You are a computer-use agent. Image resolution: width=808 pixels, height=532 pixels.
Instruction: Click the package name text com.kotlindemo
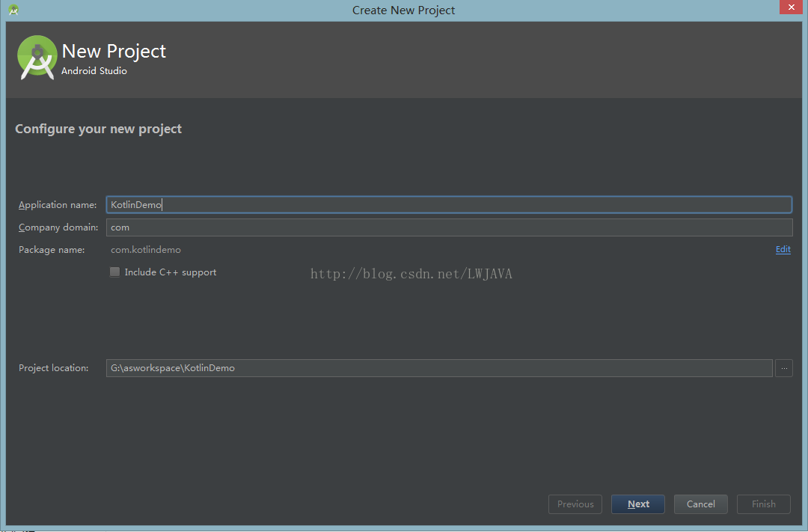click(x=146, y=250)
